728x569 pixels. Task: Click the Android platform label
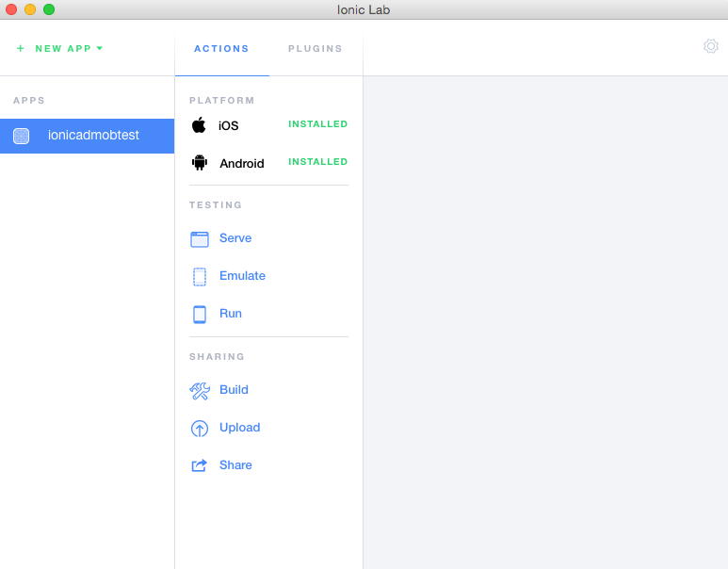[242, 164]
